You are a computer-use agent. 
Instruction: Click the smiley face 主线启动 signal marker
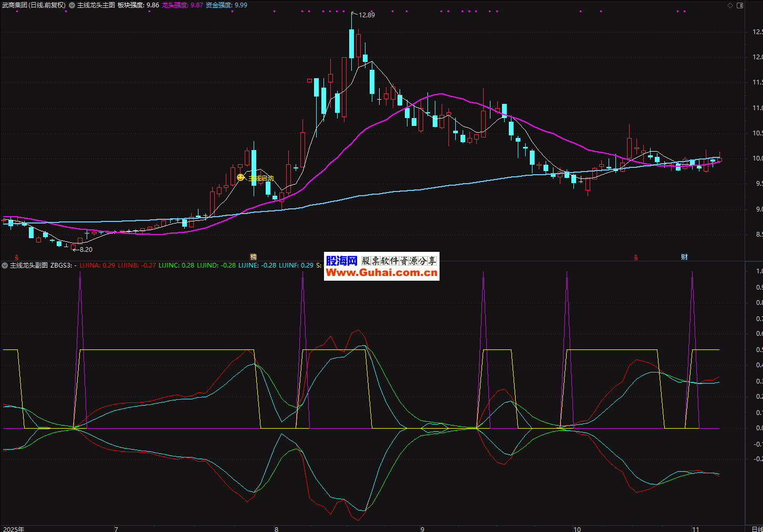click(x=241, y=178)
